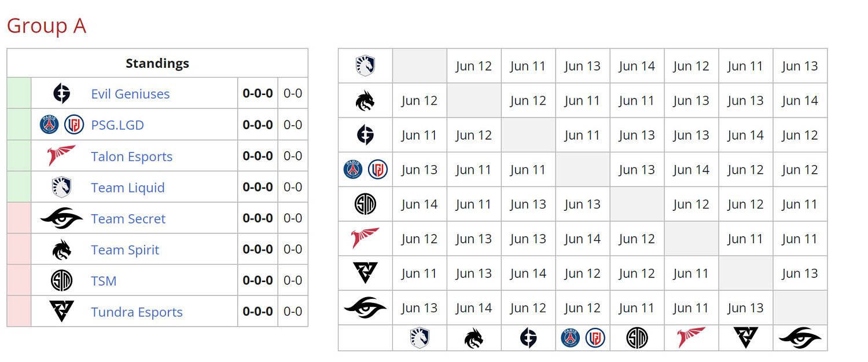Go to the Talon Esports team page link
Viewport: 868px width, 362px height.
131,156
